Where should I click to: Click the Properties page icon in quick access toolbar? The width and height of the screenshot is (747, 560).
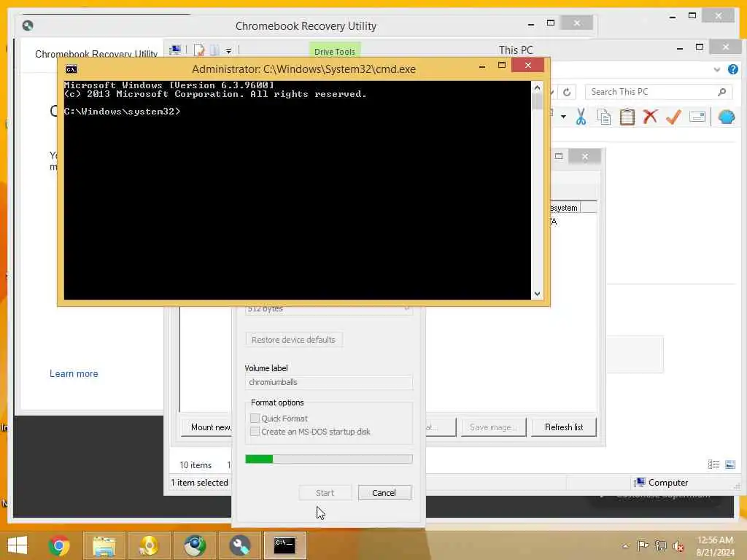(x=199, y=50)
